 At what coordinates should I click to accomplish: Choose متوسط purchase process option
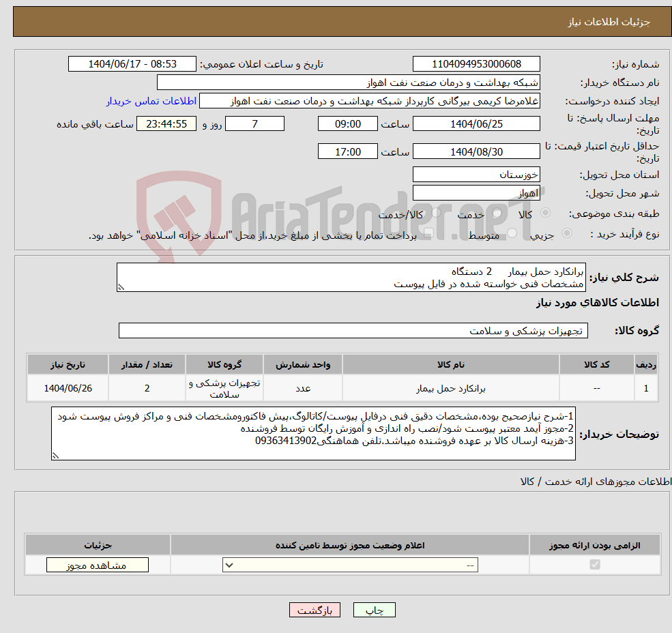[x=511, y=233]
